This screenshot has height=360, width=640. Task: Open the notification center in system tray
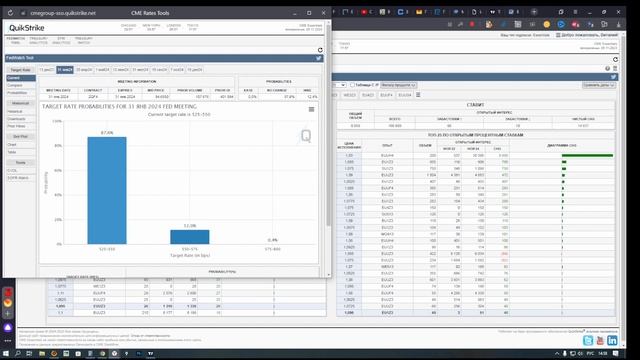616,353
